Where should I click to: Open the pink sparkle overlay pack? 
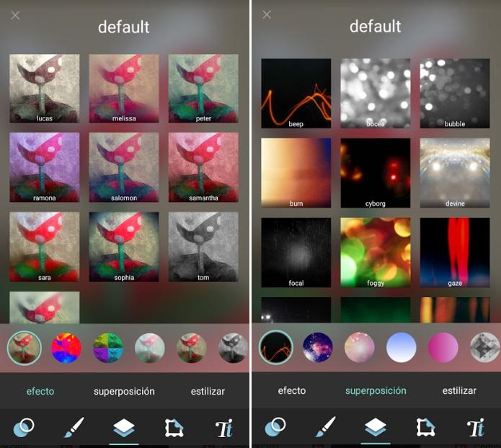coord(360,347)
